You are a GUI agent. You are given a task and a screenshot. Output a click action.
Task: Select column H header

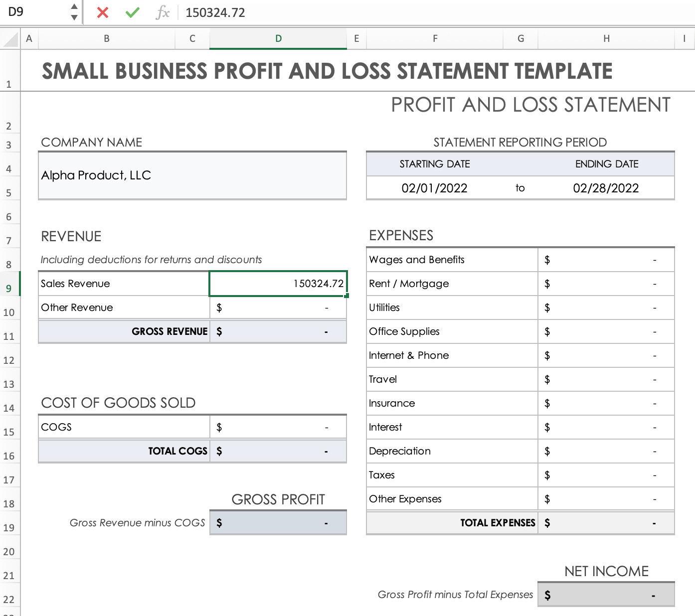pyautogui.click(x=606, y=38)
